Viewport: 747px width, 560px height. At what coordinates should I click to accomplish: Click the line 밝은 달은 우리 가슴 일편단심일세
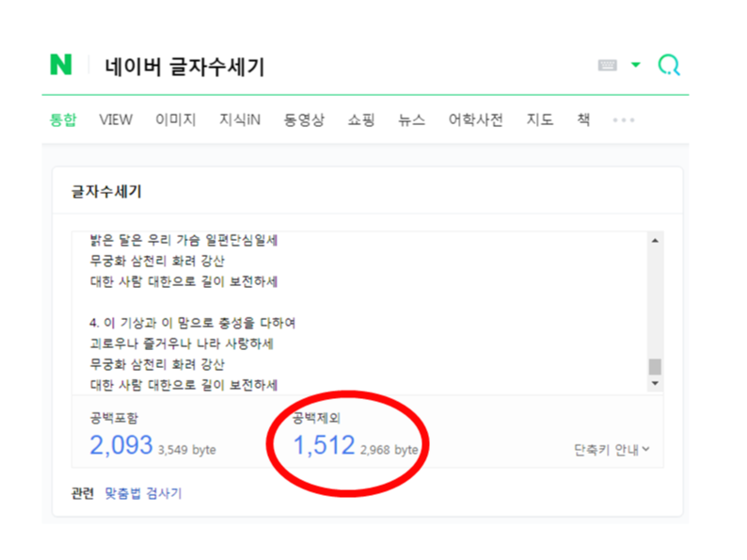click(183, 240)
